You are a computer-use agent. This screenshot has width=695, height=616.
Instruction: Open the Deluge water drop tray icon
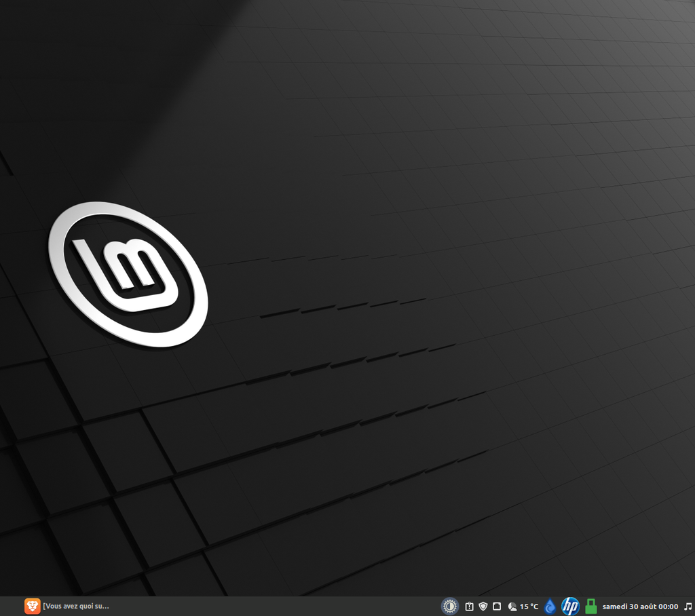tap(550, 606)
